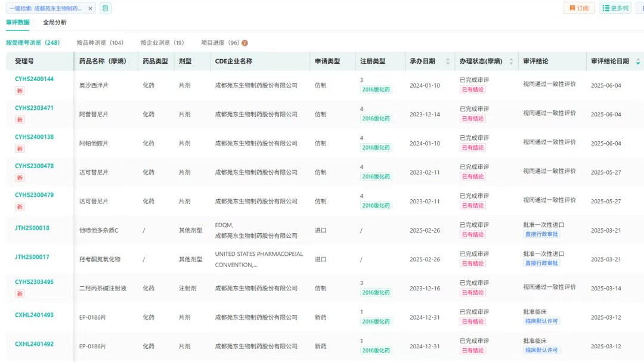Viewport: 644px width, 362px height.
Task: Sort by 承办日期 column arrows
Action: click(x=448, y=61)
